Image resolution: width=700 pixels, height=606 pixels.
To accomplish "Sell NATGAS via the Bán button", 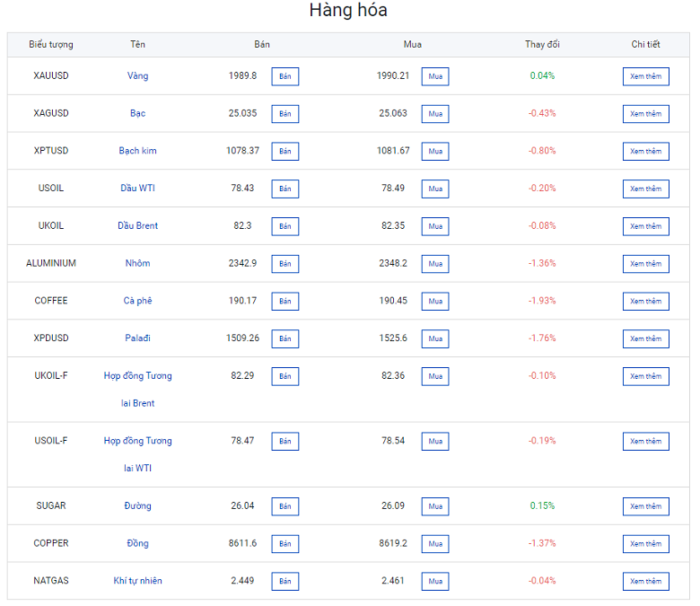I will tap(284, 582).
